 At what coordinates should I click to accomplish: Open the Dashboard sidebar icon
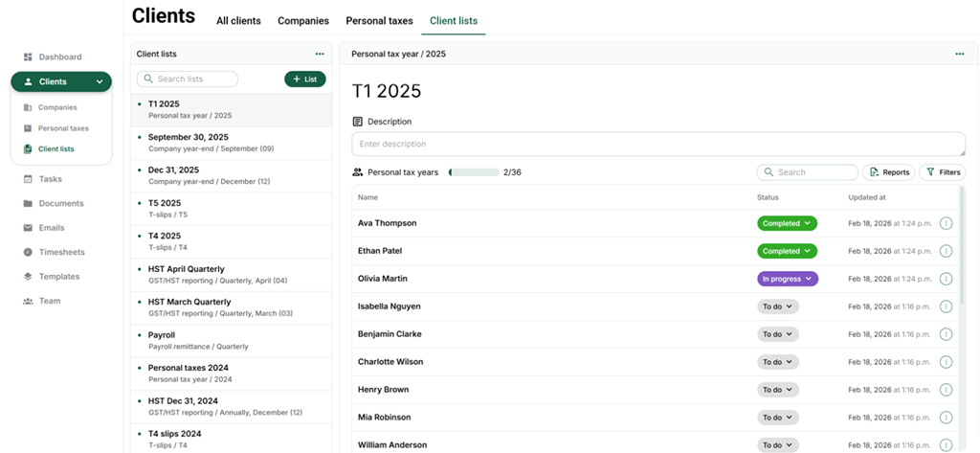point(28,57)
